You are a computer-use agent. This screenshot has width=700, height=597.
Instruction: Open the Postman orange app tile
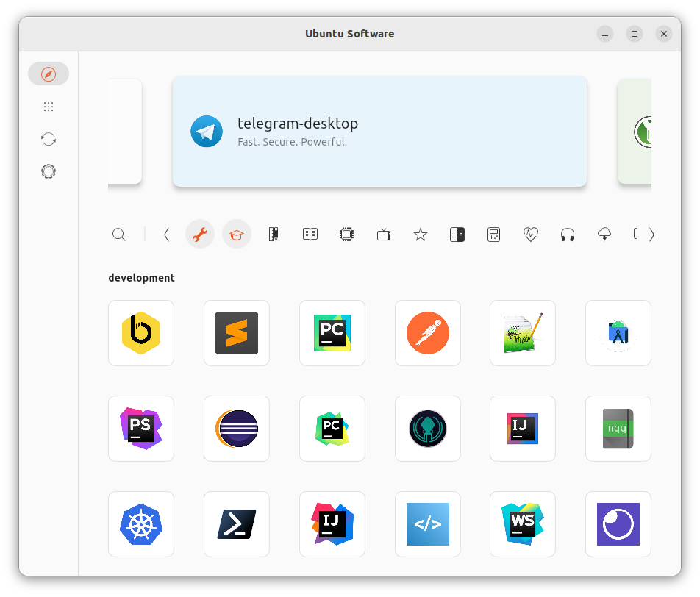[x=428, y=333]
